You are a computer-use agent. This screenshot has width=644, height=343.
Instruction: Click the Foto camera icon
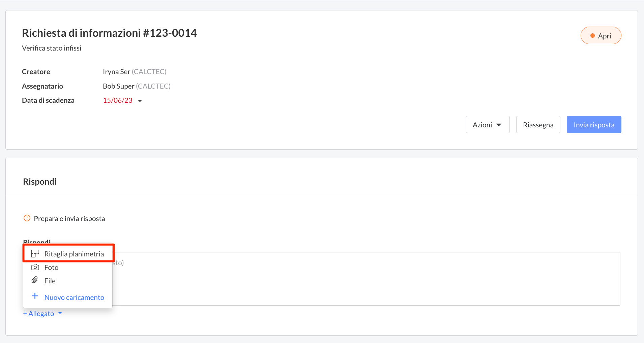pyautogui.click(x=35, y=267)
